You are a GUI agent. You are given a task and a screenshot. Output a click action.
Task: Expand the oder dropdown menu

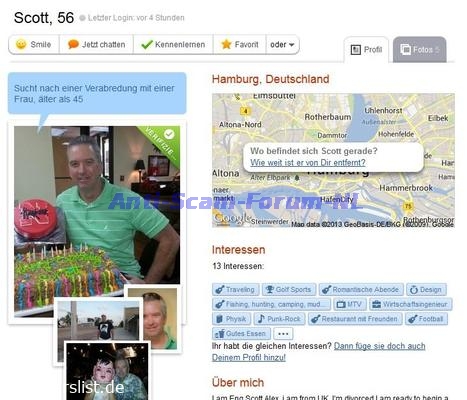pos(282,44)
